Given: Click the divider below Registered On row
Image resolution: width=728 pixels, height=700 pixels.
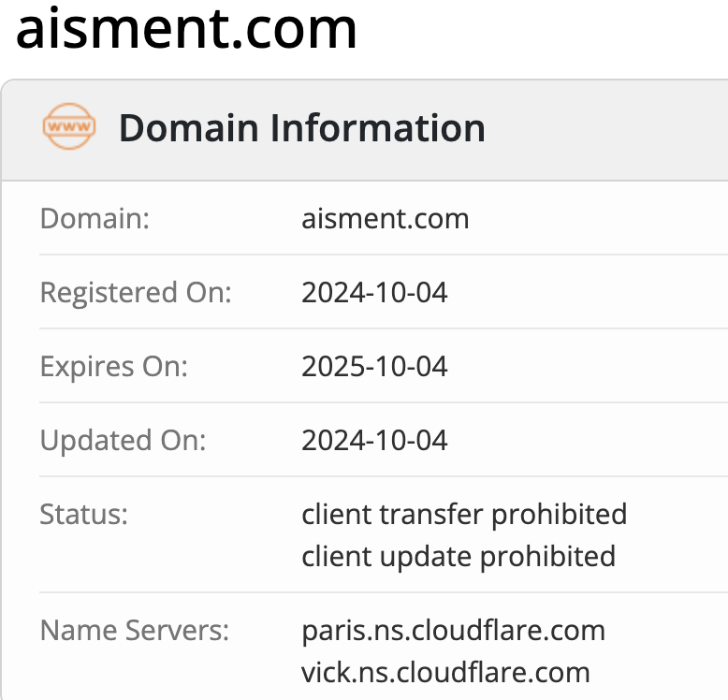Looking at the screenshot, I should point(384,328).
